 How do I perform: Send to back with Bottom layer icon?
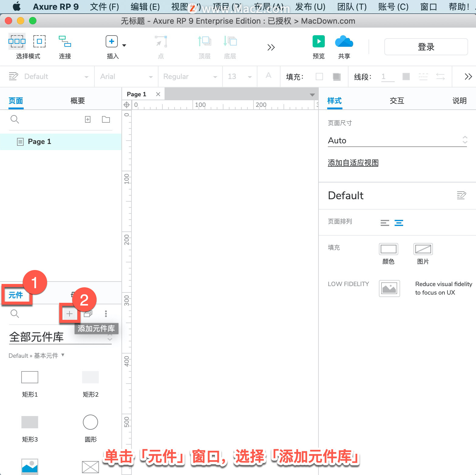[x=230, y=41]
